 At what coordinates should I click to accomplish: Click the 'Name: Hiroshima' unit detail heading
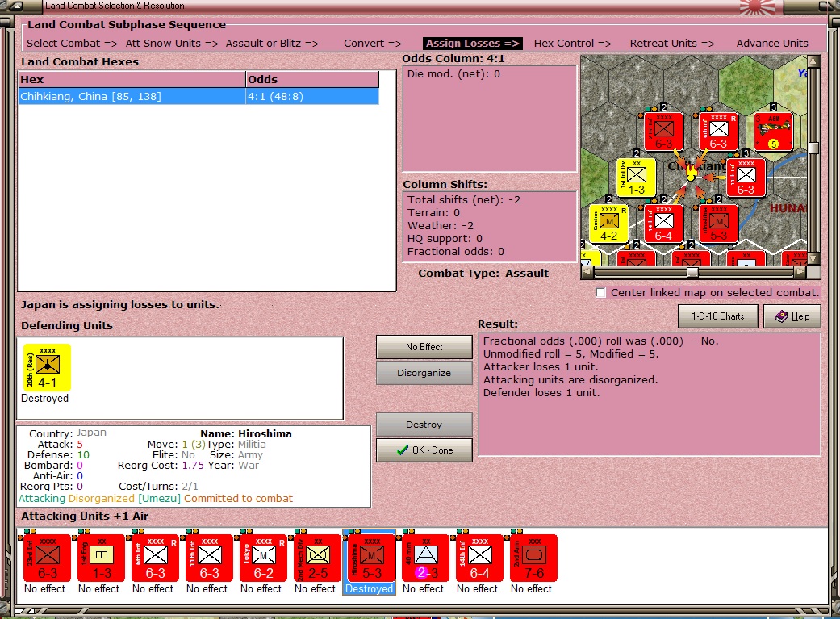[x=246, y=433]
